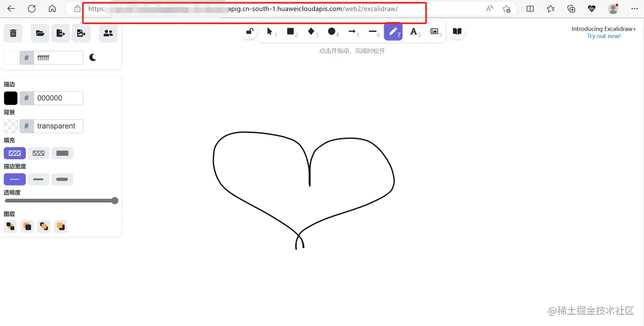The image size is (644, 326).
Task: Click the address bar URL text
Action: coord(243,9)
